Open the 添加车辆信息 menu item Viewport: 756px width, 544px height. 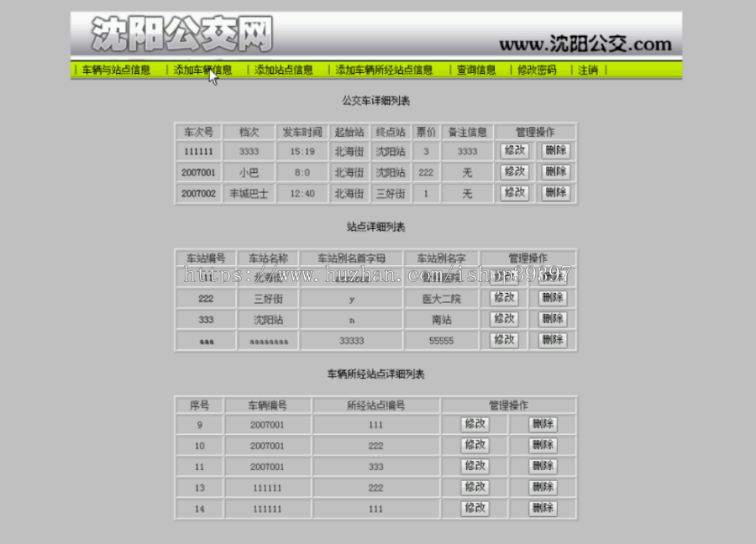[202, 70]
